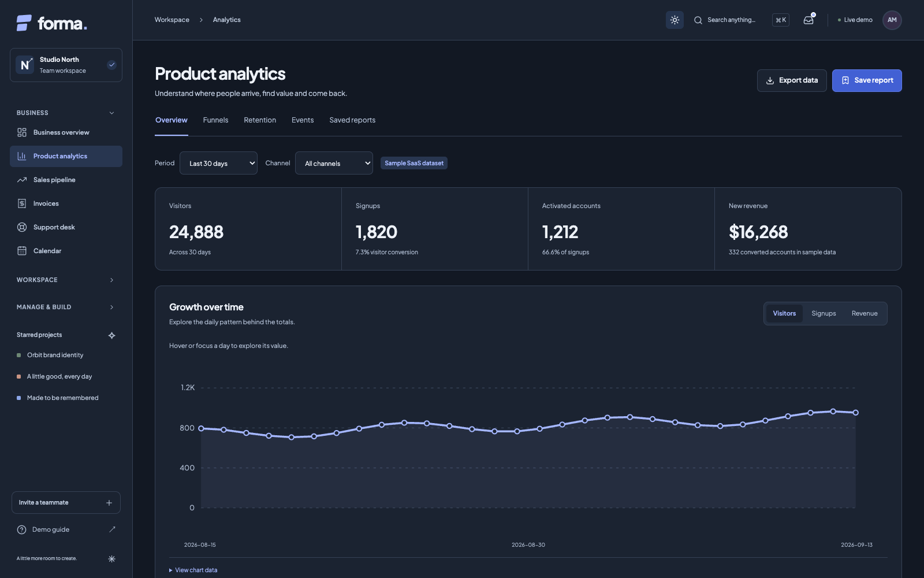Viewport: 924px width, 578px height.
Task: Click the Sales pipeline trend icon
Action: (22, 180)
